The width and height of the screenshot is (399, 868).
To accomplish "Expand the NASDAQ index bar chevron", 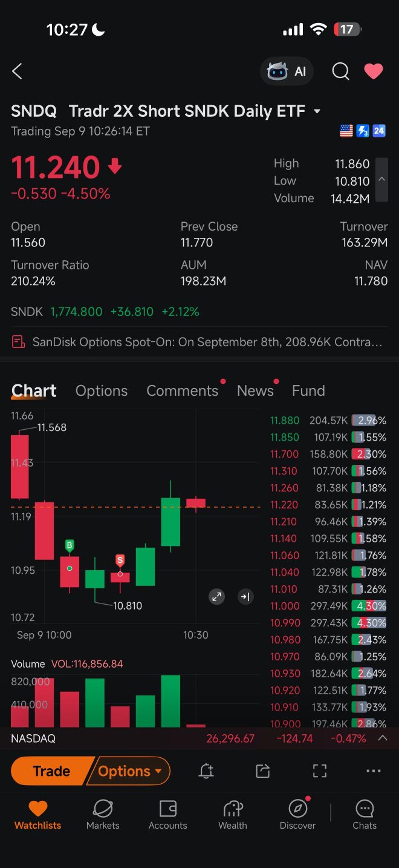I will pyautogui.click(x=382, y=738).
